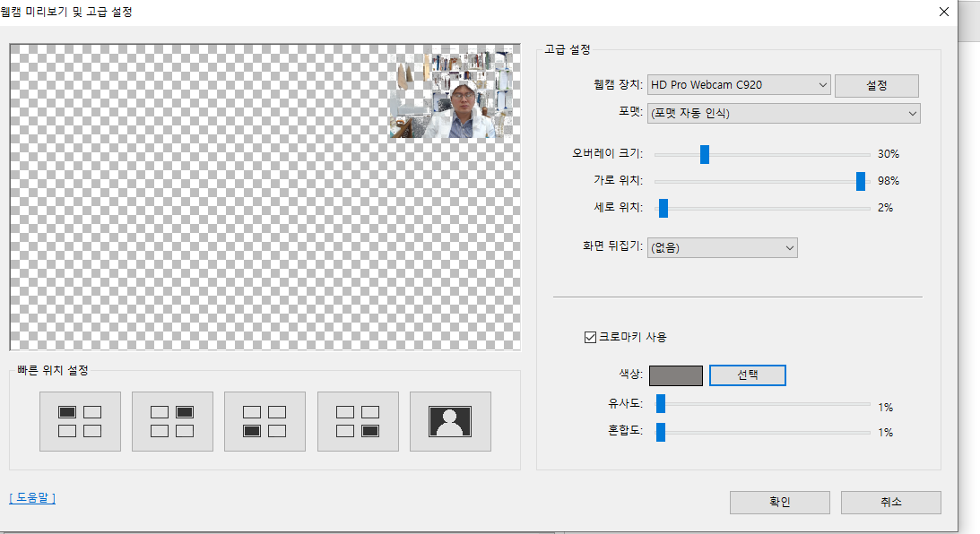
Task: Select top-left quick position preset
Action: point(80,422)
